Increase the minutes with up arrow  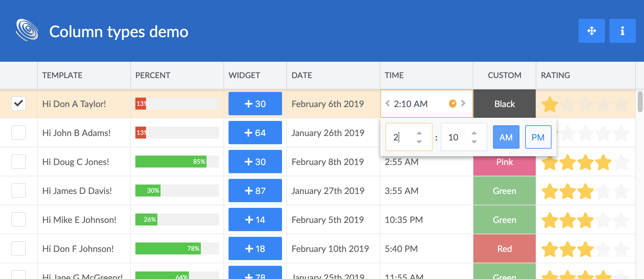click(474, 133)
